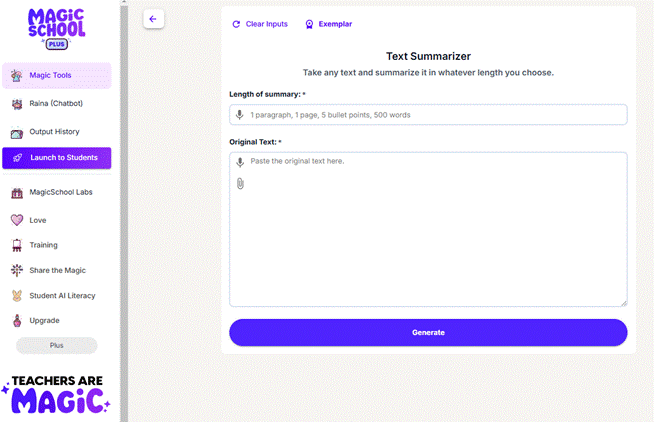The width and height of the screenshot is (654, 422).
Task: Click the Love heart icon
Action: click(x=17, y=220)
